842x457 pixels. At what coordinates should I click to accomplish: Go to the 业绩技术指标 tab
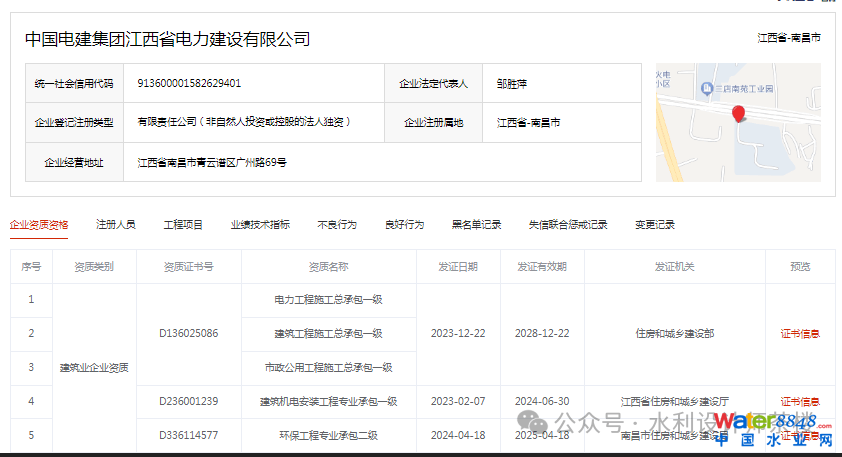260,225
